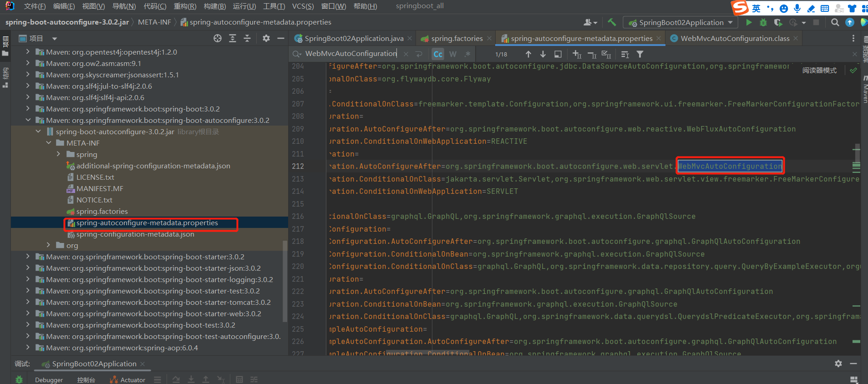The width and height of the screenshot is (868, 384).
Task: Expand all nodes in the project panel
Action: tap(233, 39)
